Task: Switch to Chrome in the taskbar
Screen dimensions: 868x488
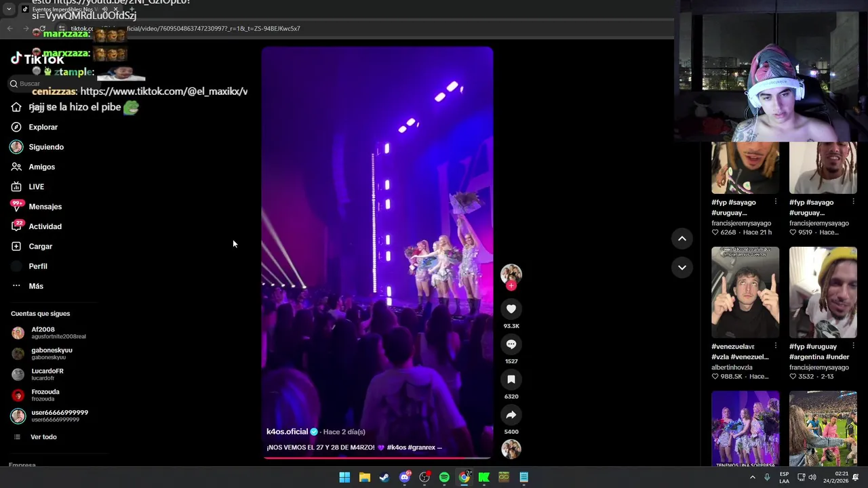Action: pos(465,477)
